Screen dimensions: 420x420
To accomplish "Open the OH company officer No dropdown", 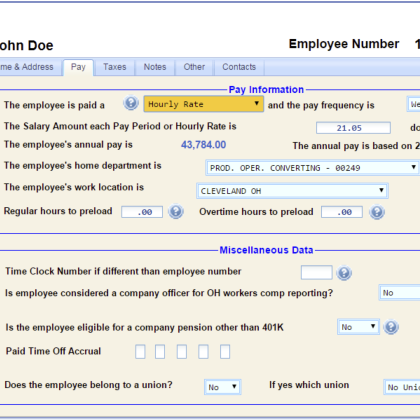I will click(400, 293).
